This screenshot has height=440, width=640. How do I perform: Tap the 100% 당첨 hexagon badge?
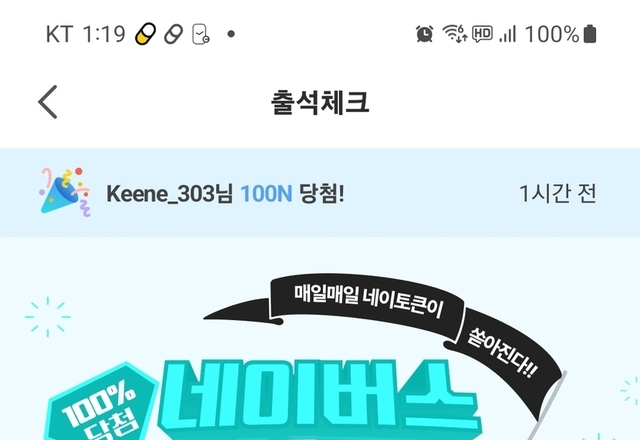[x=101, y=404]
